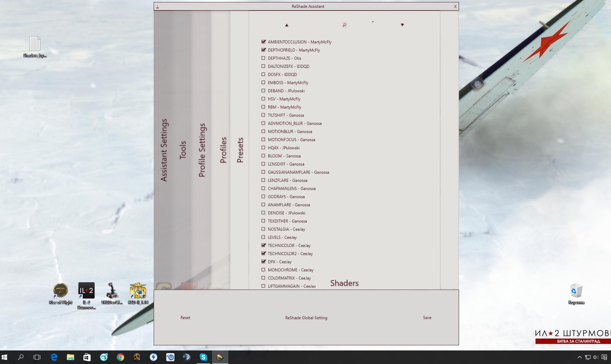The width and height of the screenshot is (611, 364).
Task: Enable NOSTALGIA - CeeJay checkbox
Action: point(263,229)
